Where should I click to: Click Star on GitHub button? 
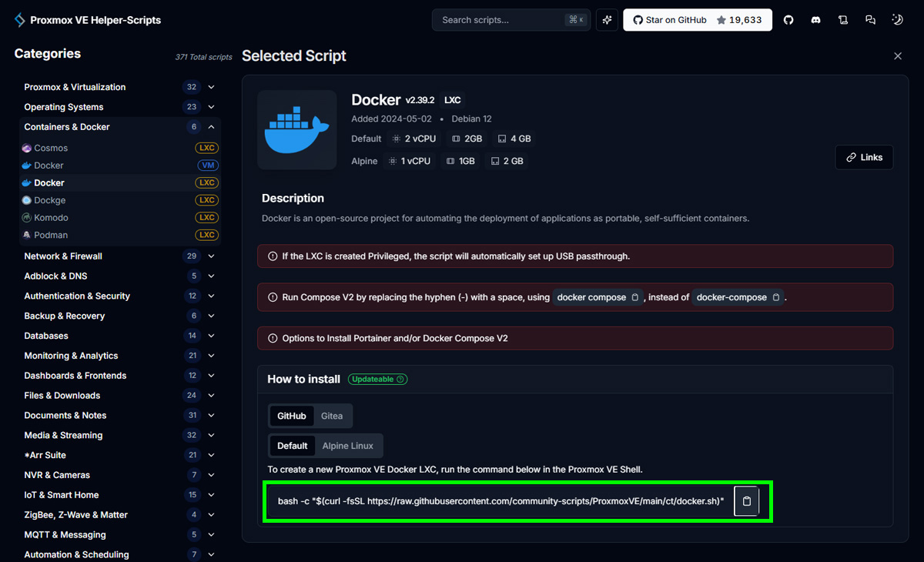(x=698, y=20)
